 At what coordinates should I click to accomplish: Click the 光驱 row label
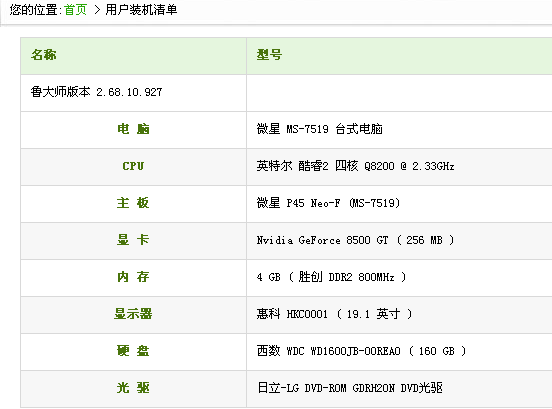[133, 388]
